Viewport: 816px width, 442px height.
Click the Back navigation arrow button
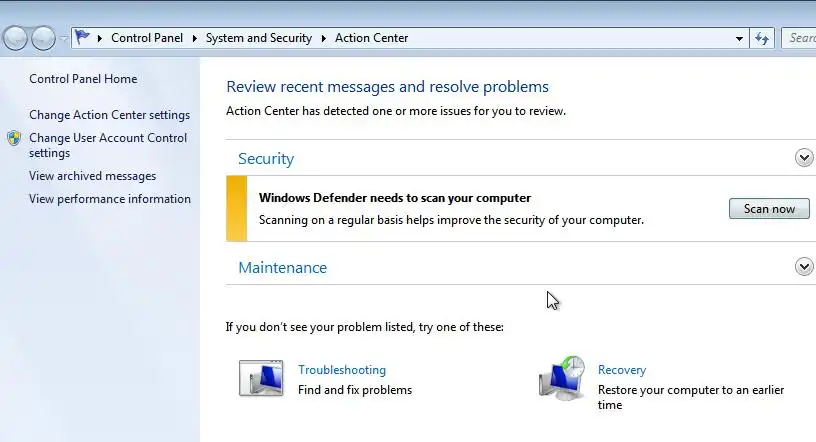click(x=15, y=39)
